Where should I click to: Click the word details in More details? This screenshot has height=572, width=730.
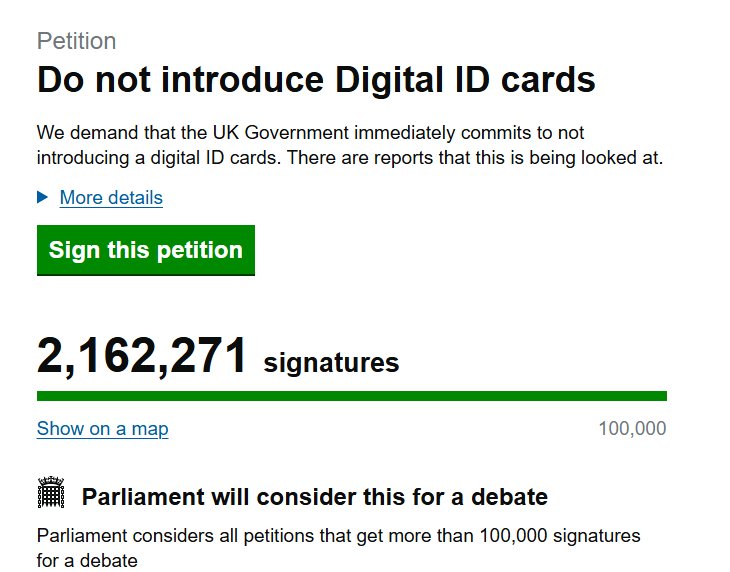(135, 197)
